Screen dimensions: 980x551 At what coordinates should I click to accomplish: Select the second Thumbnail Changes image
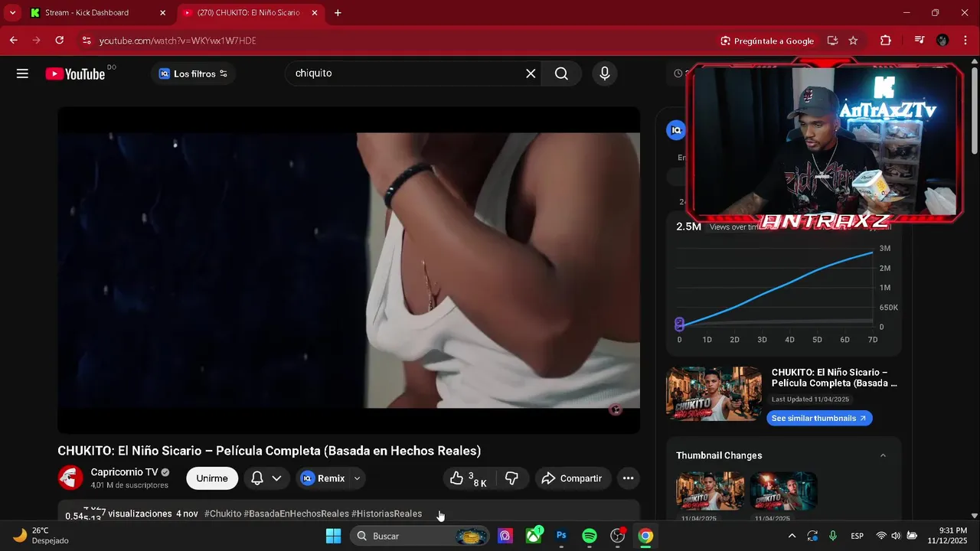click(x=783, y=491)
